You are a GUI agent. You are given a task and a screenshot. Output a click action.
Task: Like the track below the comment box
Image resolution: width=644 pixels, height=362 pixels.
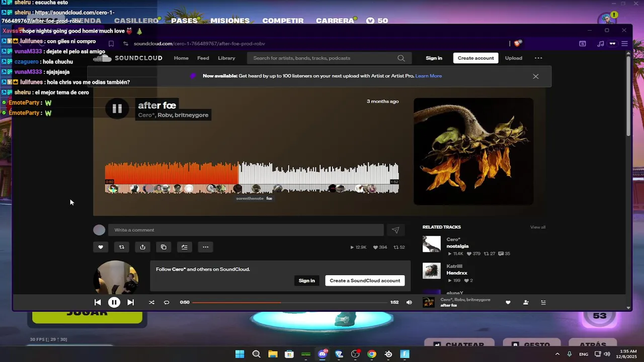click(101, 247)
